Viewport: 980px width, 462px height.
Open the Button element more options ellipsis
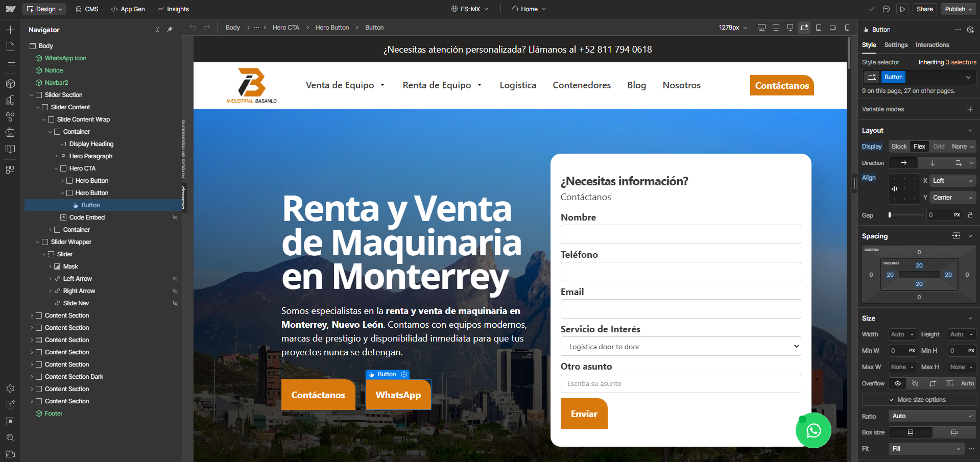pos(958,30)
